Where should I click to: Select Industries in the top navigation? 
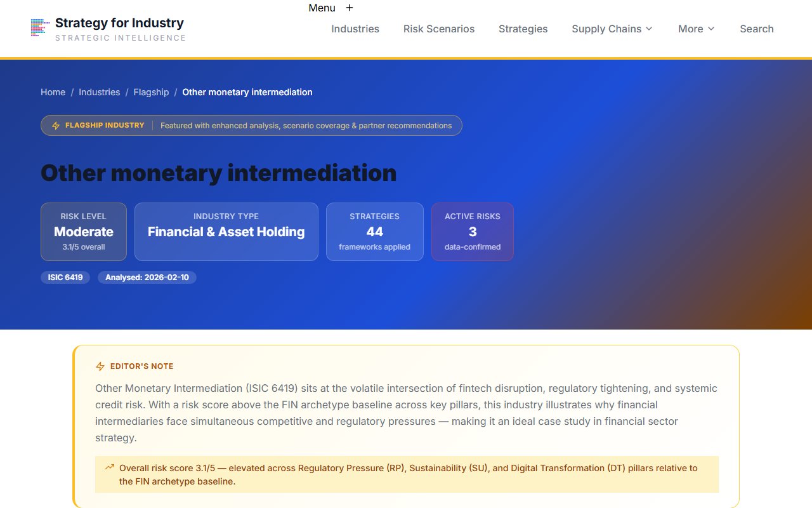(x=355, y=29)
